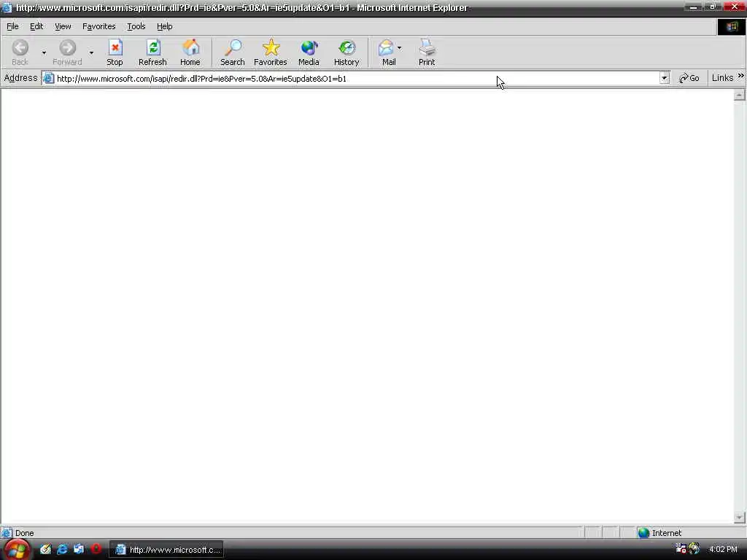Click the system tray clock 4:02 PM
747x560 pixels.
723,550
